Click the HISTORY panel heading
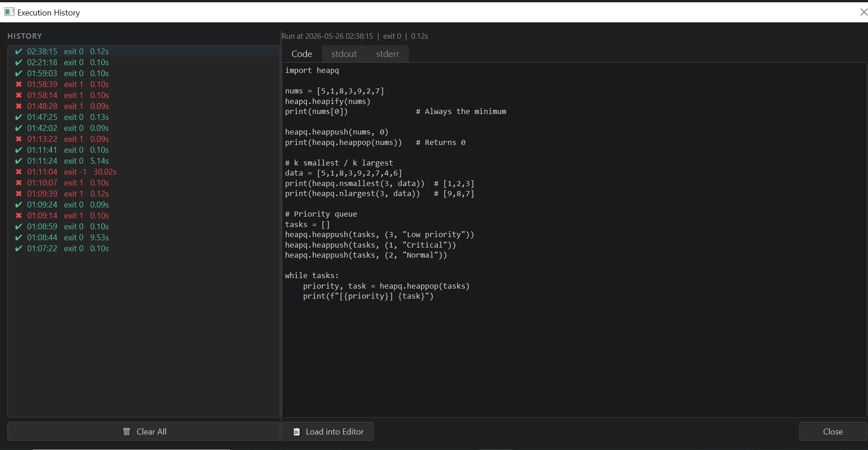Viewport: 868px width, 450px height. 25,36
